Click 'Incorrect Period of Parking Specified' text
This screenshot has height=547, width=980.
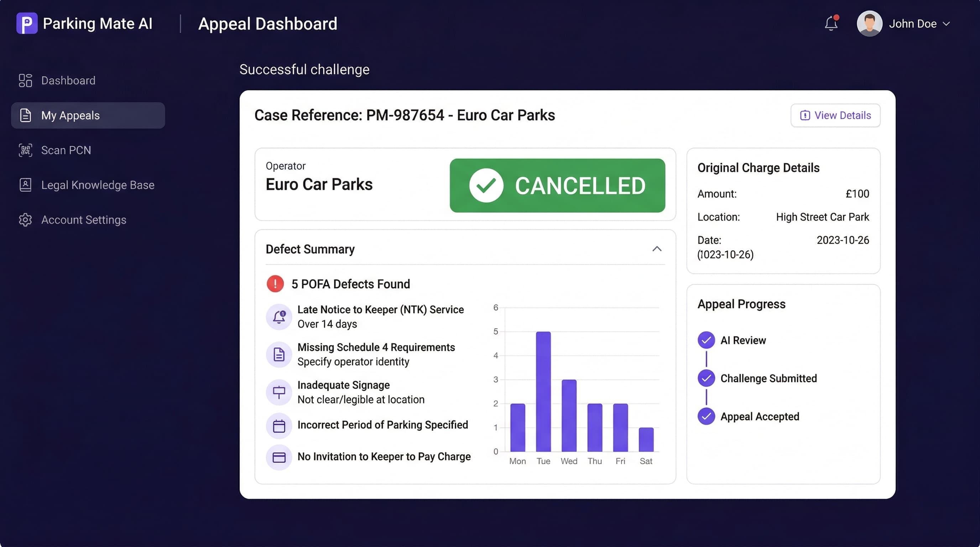[x=383, y=425]
